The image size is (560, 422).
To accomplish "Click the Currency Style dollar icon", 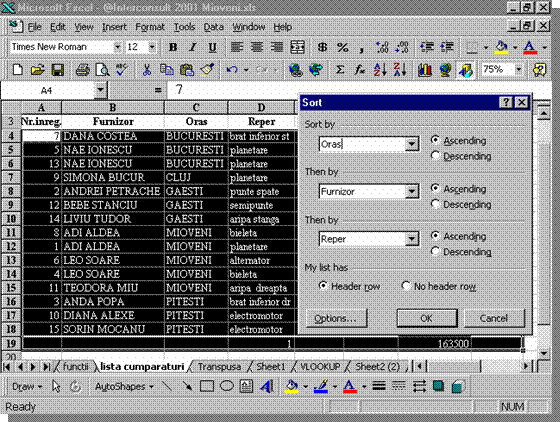I will (x=322, y=47).
